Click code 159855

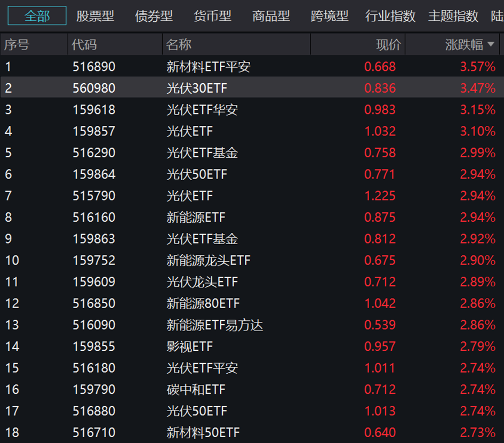tap(94, 347)
